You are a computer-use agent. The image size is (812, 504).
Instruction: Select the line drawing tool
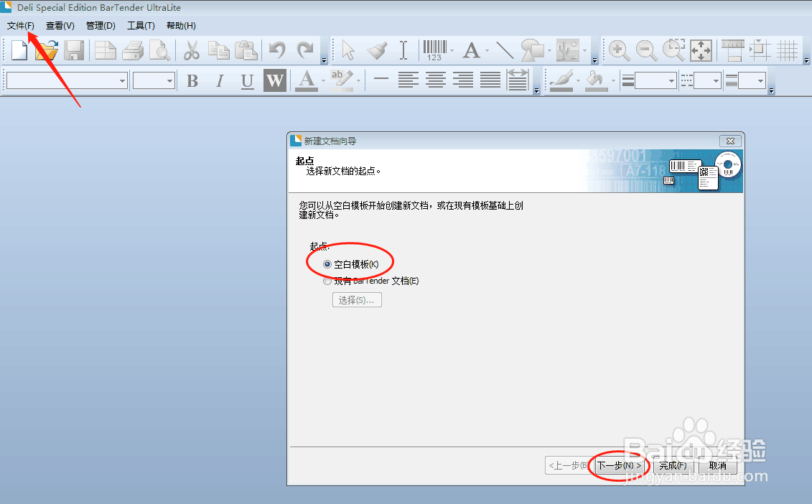click(505, 50)
